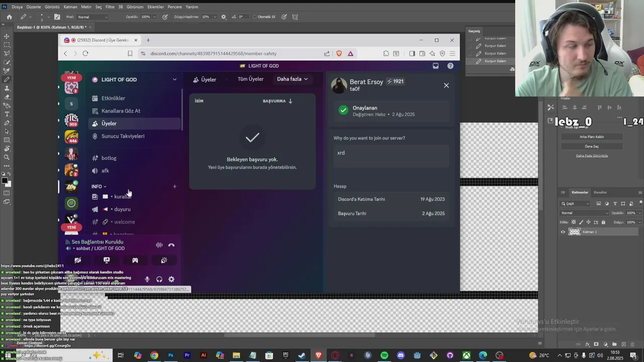Open the Pencere menu

175,7
